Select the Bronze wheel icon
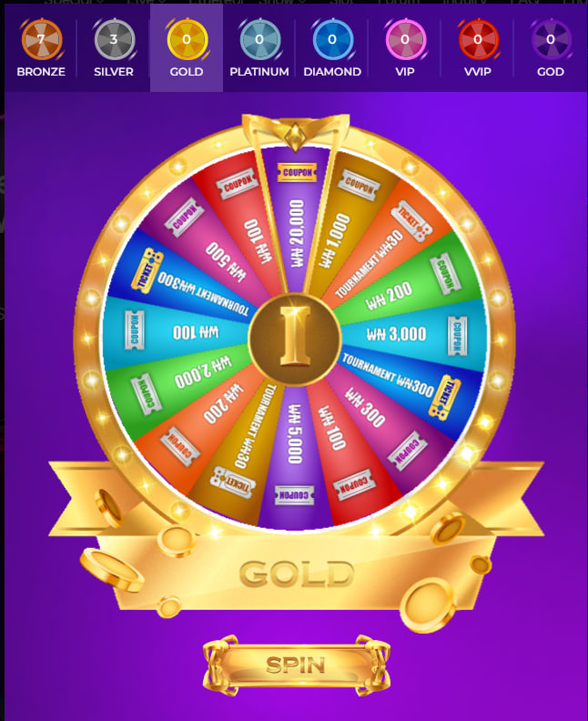Image resolution: width=588 pixels, height=721 pixels. tap(41, 39)
